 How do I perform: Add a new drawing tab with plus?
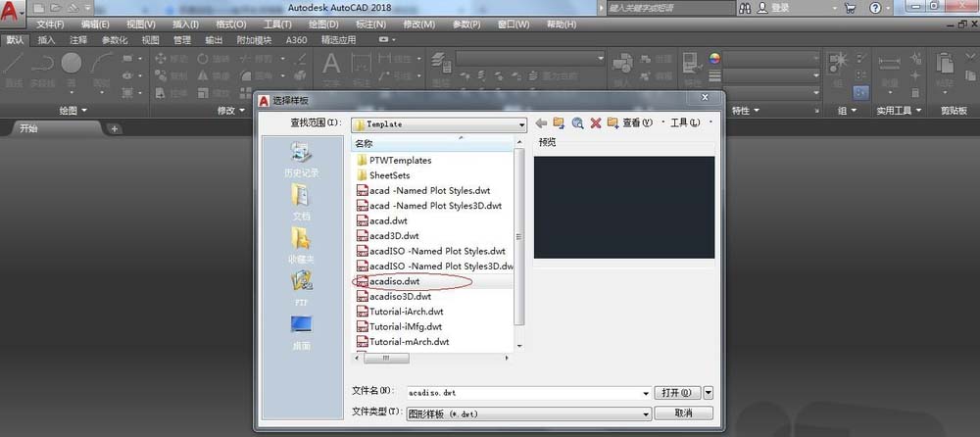coord(115,128)
